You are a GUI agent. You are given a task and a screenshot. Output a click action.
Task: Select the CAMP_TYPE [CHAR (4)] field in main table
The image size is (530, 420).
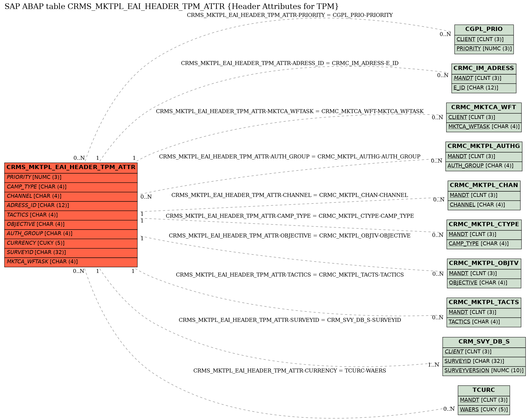71,187
